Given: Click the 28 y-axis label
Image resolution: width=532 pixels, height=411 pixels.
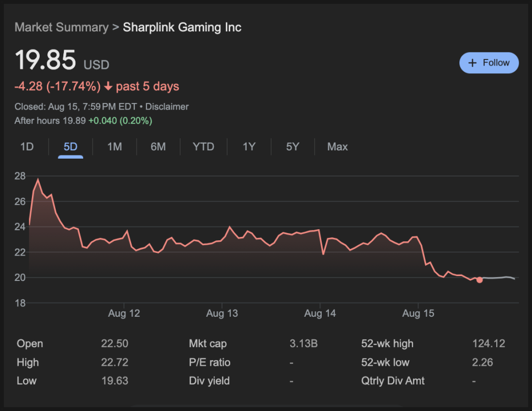Looking at the screenshot, I should pos(20,176).
